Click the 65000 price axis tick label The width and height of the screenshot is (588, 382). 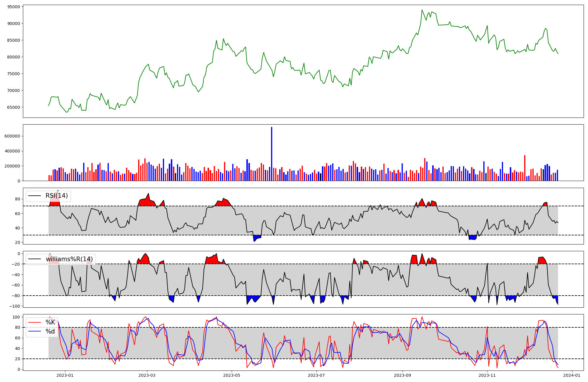[x=13, y=107]
